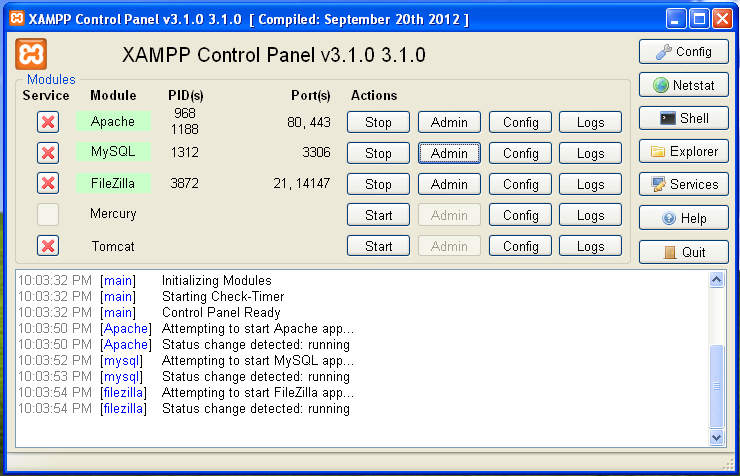The height and width of the screenshot is (476, 740).
Task: Open Mercury Config options
Action: tap(520, 215)
